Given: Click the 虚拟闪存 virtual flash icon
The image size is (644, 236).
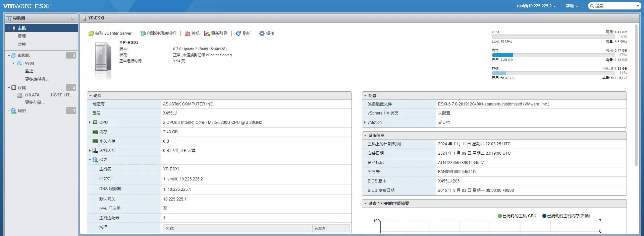Looking at the screenshot, I should click(x=95, y=151).
